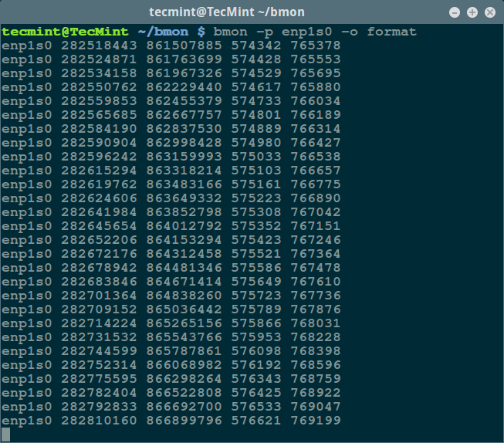Click the value 768031 in the output
This screenshot has width=504, height=443.
tap(316, 323)
